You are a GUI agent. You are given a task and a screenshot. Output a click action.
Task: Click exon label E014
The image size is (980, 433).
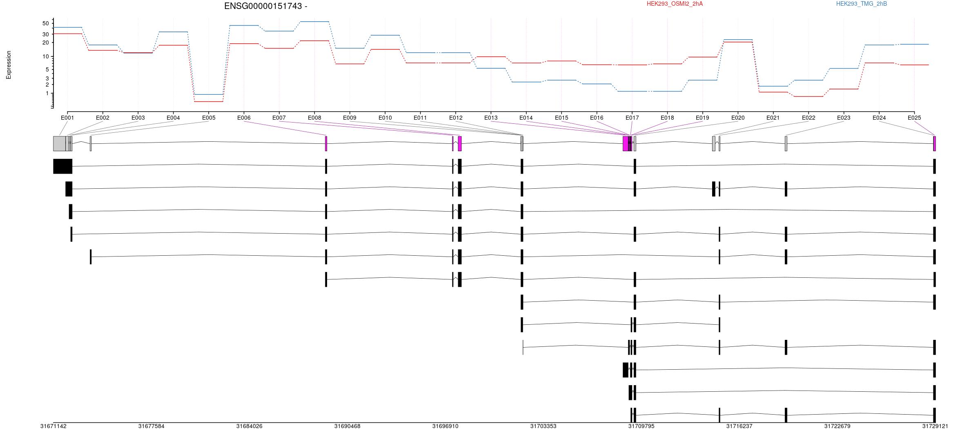tap(526, 118)
